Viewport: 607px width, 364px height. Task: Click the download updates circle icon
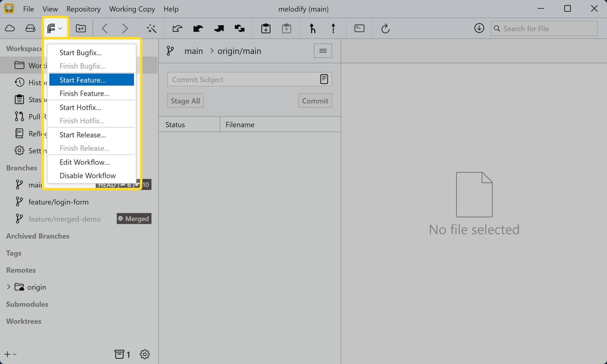coord(479,29)
